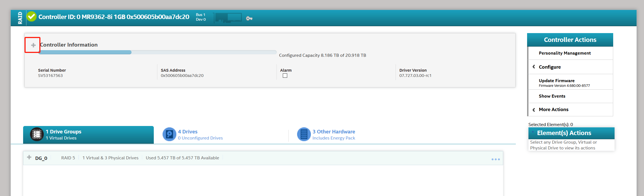The image size is (644, 196).
Task: Click the security key icon in header
Action: pos(249,18)
